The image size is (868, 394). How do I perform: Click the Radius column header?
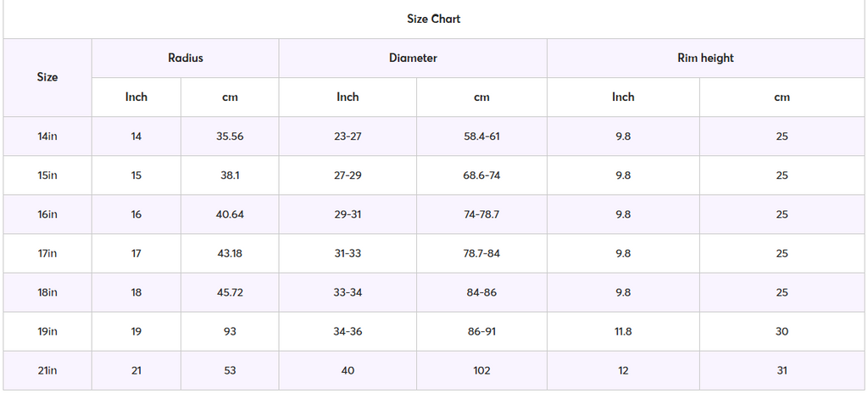pos(186,58)
